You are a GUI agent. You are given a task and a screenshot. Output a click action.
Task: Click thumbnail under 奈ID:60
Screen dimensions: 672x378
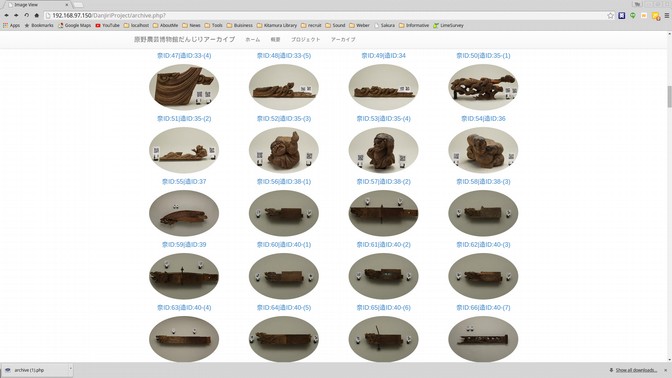284,276
